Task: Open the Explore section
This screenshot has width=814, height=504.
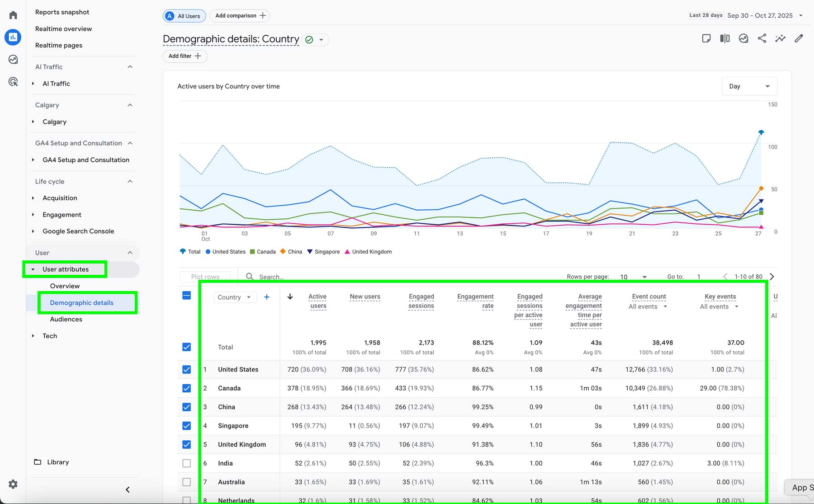Action: coord(13,59)
